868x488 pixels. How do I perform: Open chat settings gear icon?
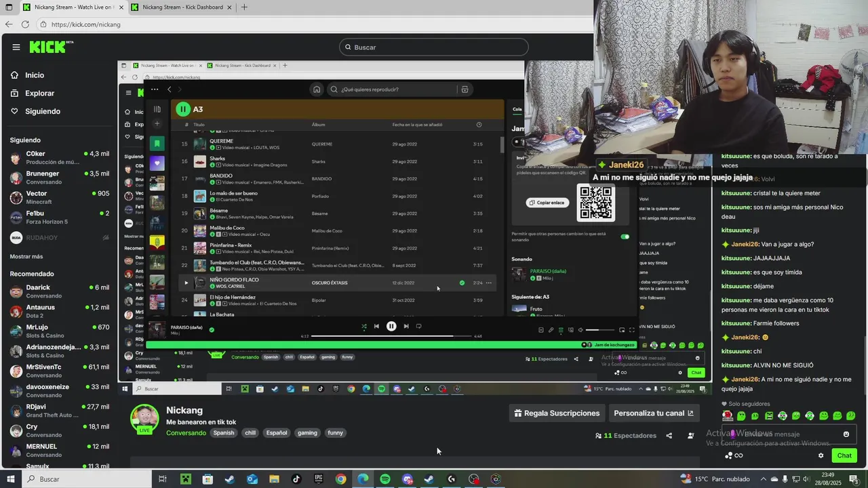point(821,455)
